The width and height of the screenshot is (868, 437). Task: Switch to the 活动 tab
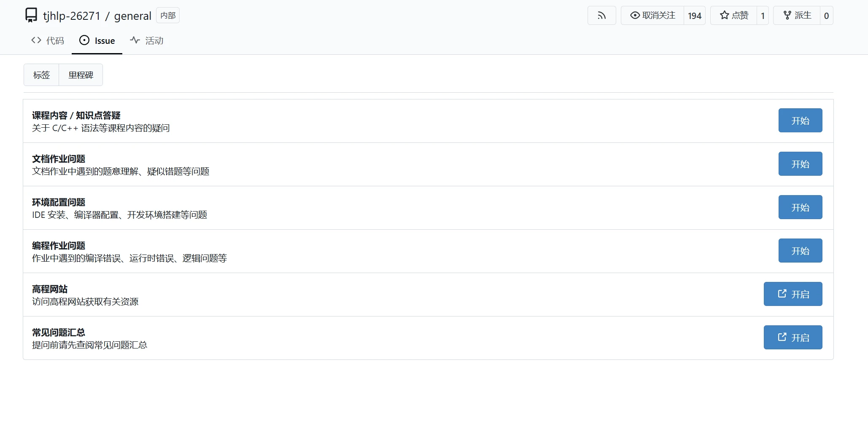147,40
